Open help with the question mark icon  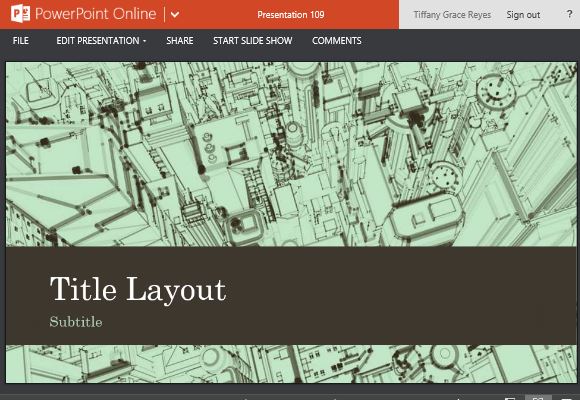click(x=569, y=14)
